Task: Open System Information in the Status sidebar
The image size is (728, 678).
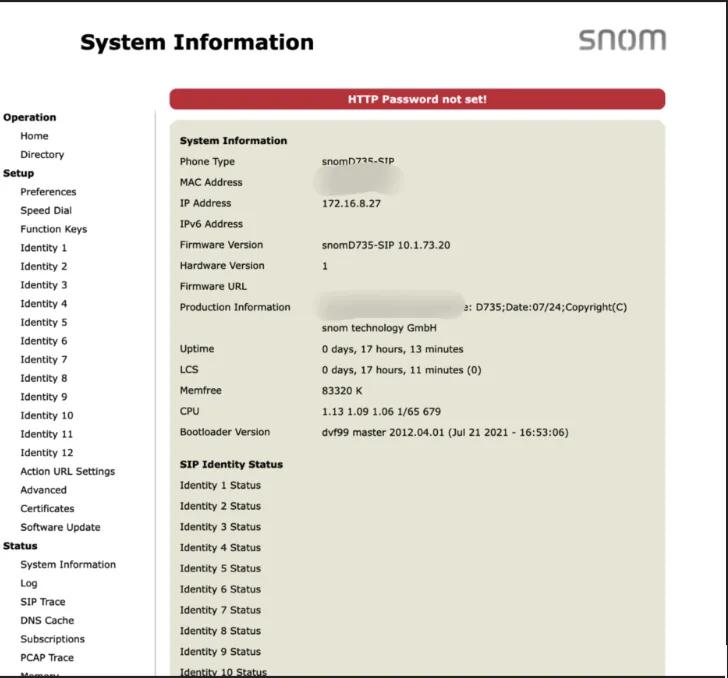Action: [x=68, y=565]
